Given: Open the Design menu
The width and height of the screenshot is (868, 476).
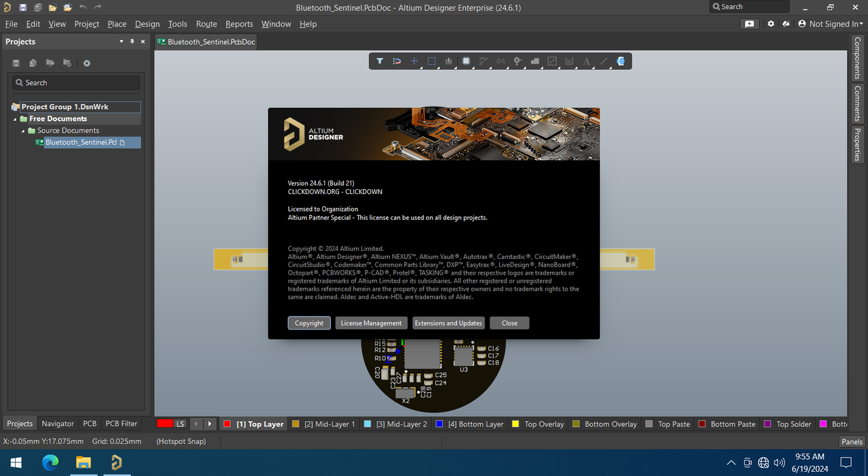Looking at the screenshot, I should click(147, 24).
